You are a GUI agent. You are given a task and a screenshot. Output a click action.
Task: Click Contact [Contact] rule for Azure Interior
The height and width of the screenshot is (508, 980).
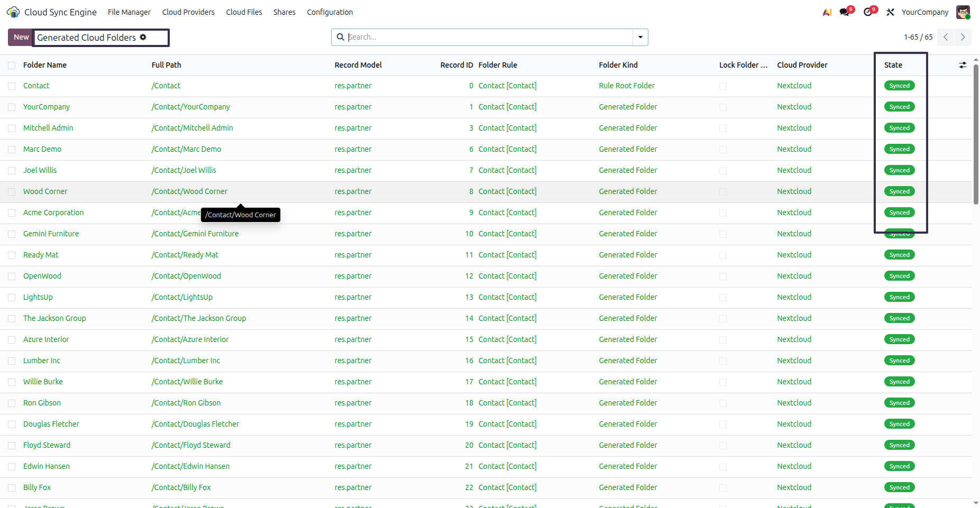pos(507,339)
